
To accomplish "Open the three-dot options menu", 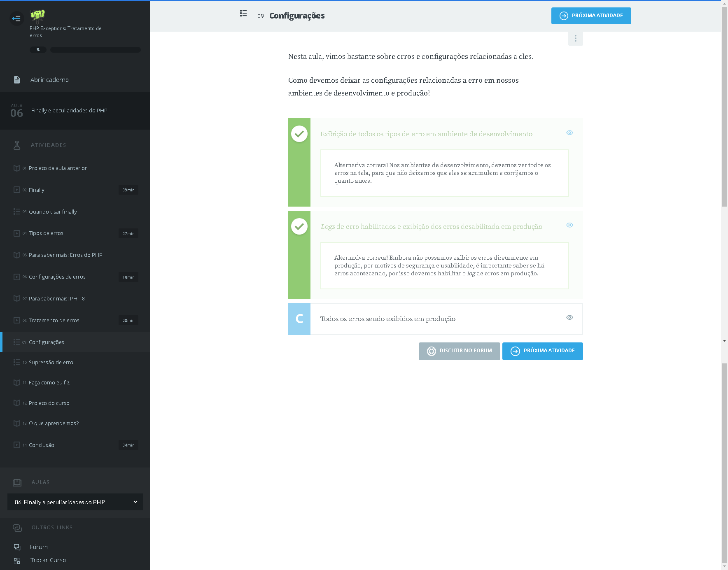I will pos(575,38).
